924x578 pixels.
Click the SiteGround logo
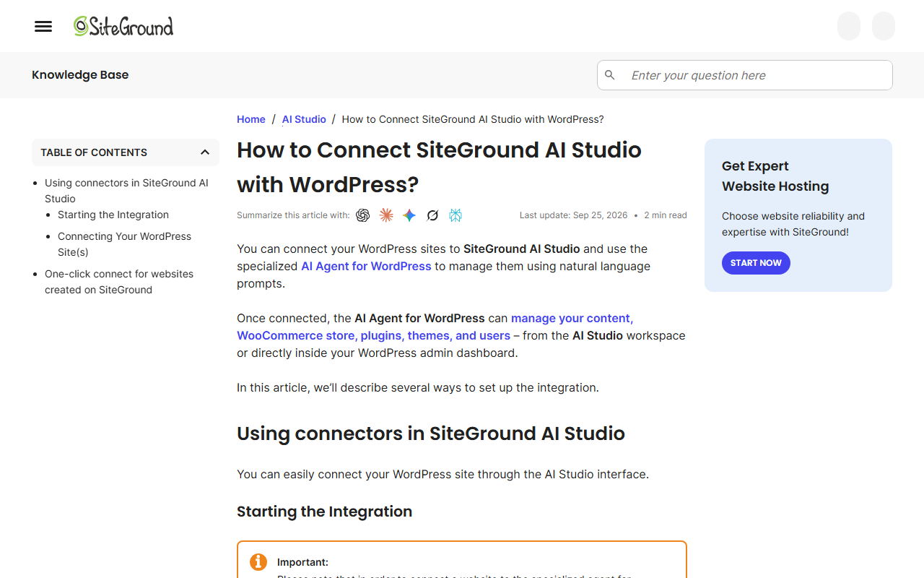pos(123,26)
